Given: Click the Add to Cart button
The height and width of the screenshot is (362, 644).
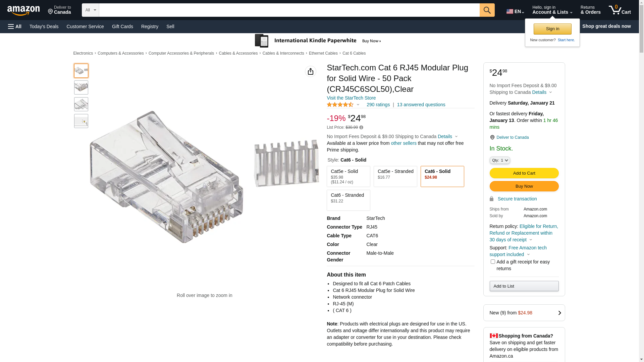Looking at the screenshot, I should 524,173.
